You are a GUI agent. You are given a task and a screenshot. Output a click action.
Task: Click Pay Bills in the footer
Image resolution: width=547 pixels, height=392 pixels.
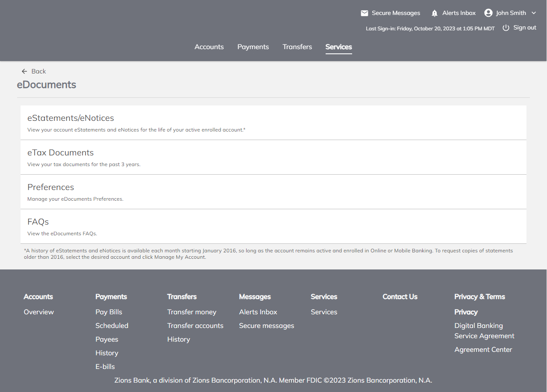tap(109, 312)
